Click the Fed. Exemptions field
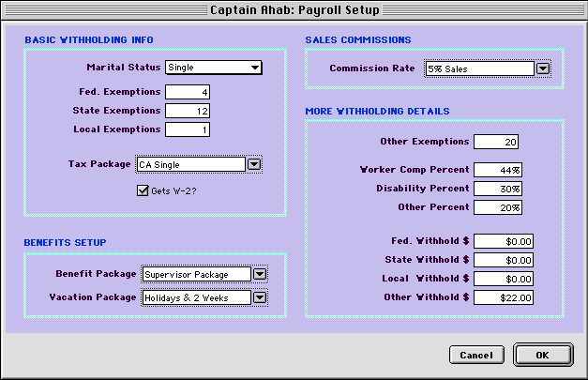The width and height of the screenshot is (588, 380). point(188,92)
